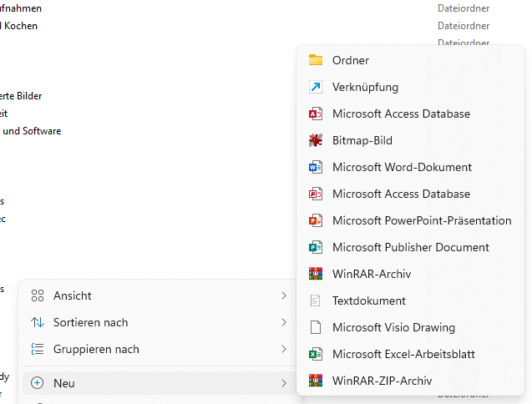
Task: Select Textdokument to create a text file
Action: click(x=368, y=300)
